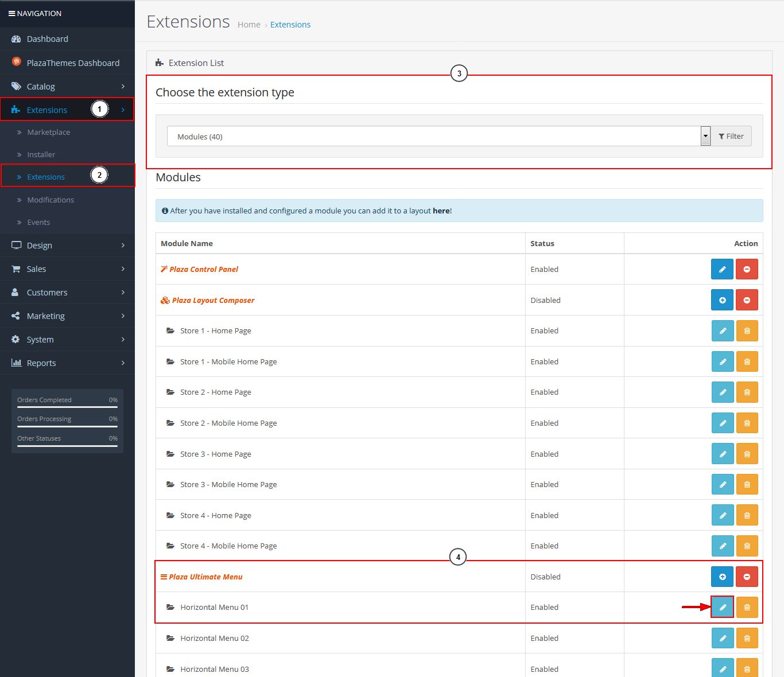Select Plaza Ultimate Menu module name
Viewport: 784px width, 677px height.
(205, 577)
